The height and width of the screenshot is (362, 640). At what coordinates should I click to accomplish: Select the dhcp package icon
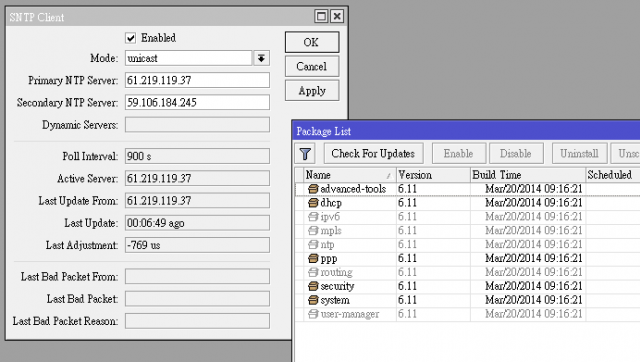313,202
